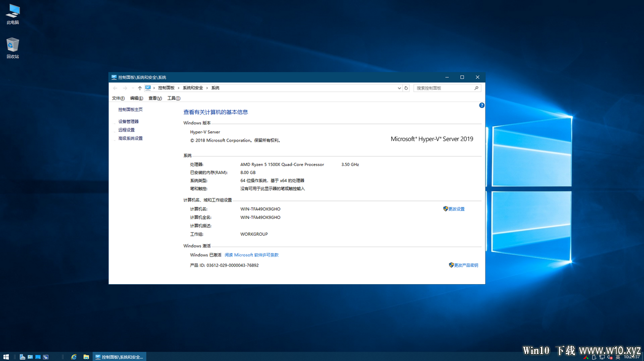Click the muted volume icon in system tray
Viewport: 644px width, 361px height.
(x=610, y=357)
